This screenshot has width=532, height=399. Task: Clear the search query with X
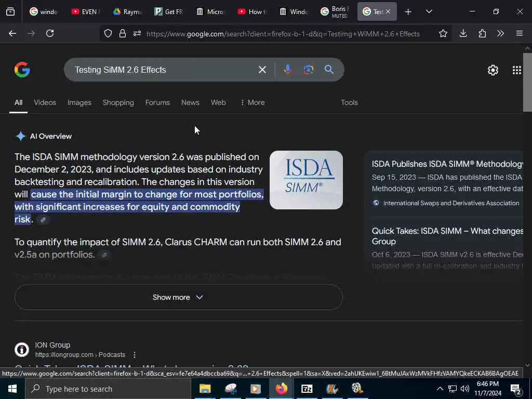click(x=262, y=70)
